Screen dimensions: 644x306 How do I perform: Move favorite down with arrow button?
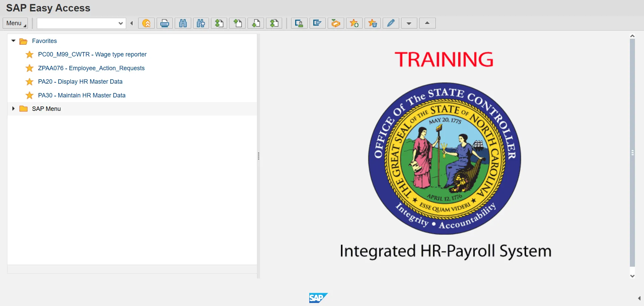409,23
